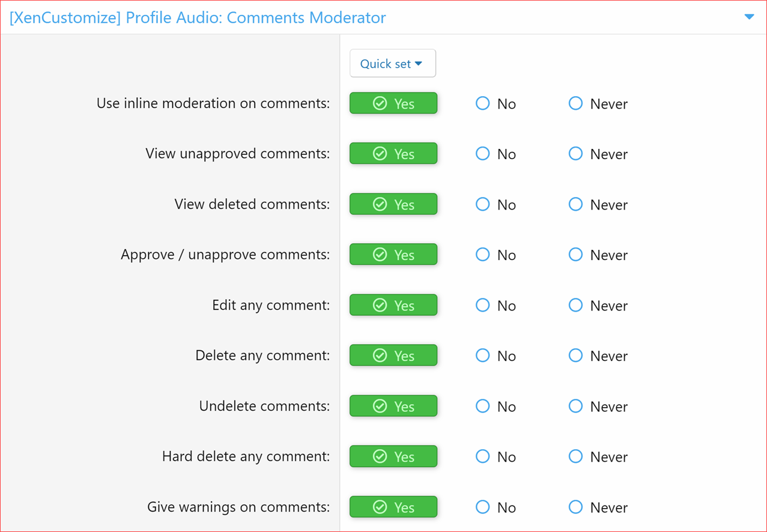Choose No for 'Delete any comment'
This screenshot has width=767, height=532.
click(482, 355)
